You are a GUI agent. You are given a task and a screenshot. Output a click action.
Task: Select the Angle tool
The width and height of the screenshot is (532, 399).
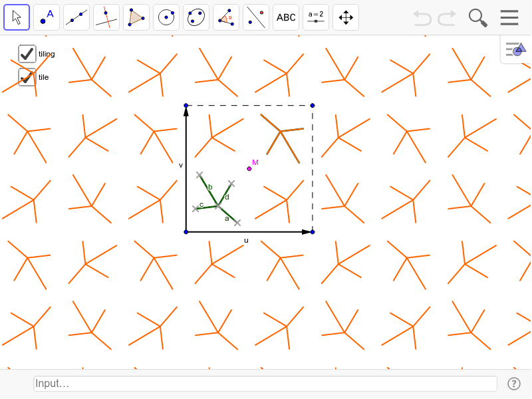tap(226, 17)
